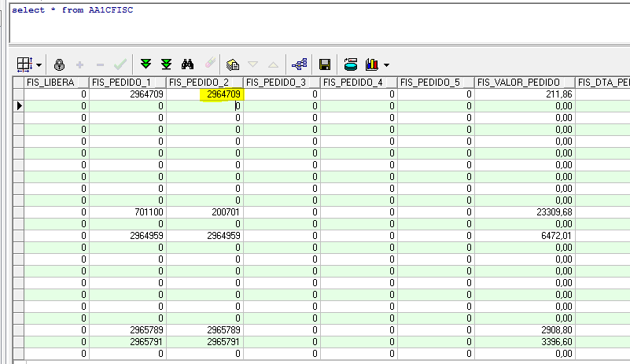This screenshot has height=364, width=630.
Task: Fetch next page with green arrow icon
Action: 146,64
